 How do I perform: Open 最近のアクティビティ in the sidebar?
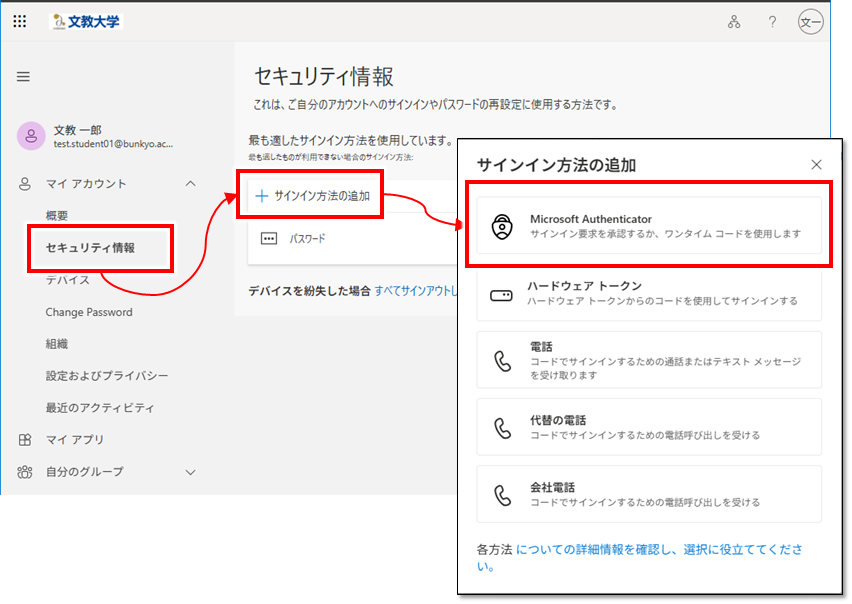[100, 408]
